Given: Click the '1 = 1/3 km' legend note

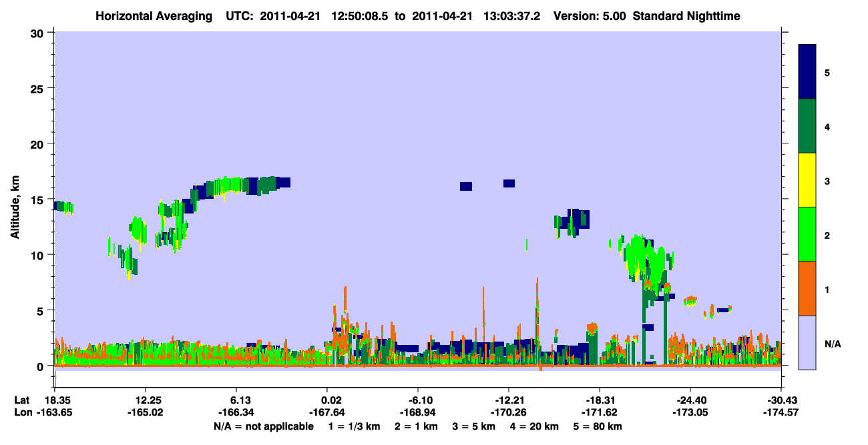Looking at the screenshot, I should click(x=354, y=426).
